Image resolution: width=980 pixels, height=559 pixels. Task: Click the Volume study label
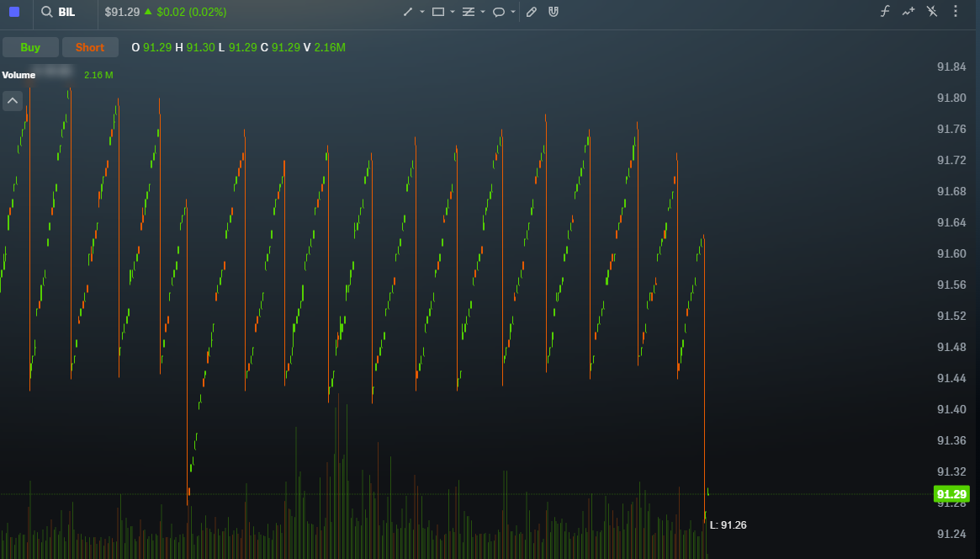pyautogui.click(x=19, y=75)
